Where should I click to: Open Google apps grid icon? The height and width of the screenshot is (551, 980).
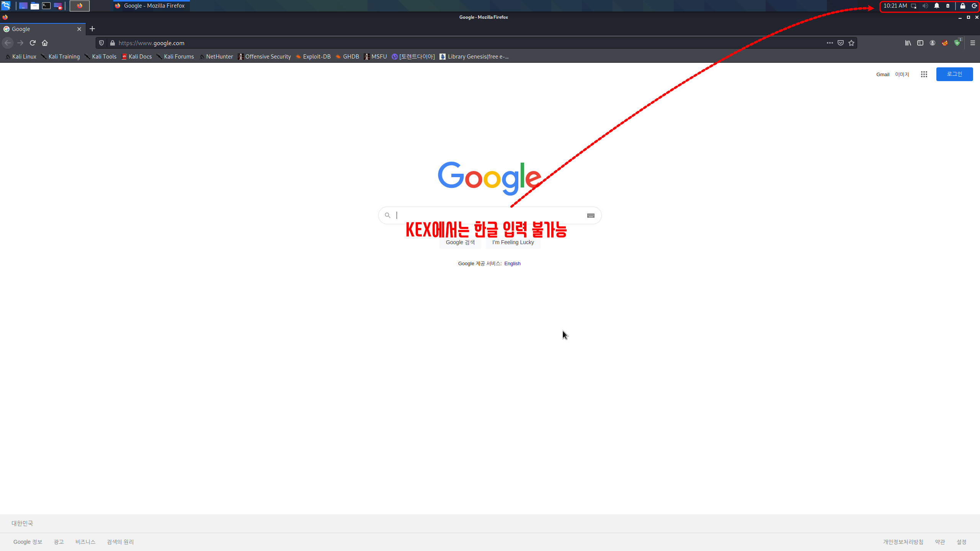click(924, 74)
